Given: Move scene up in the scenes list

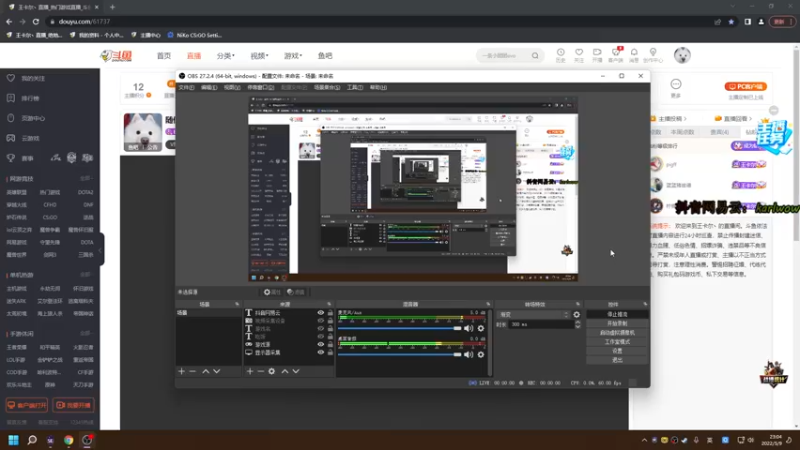Looking at the screenshot, I should click(206, 371).
